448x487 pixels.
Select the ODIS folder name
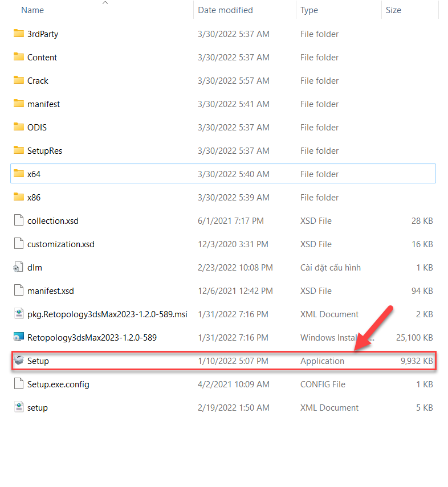37,128
